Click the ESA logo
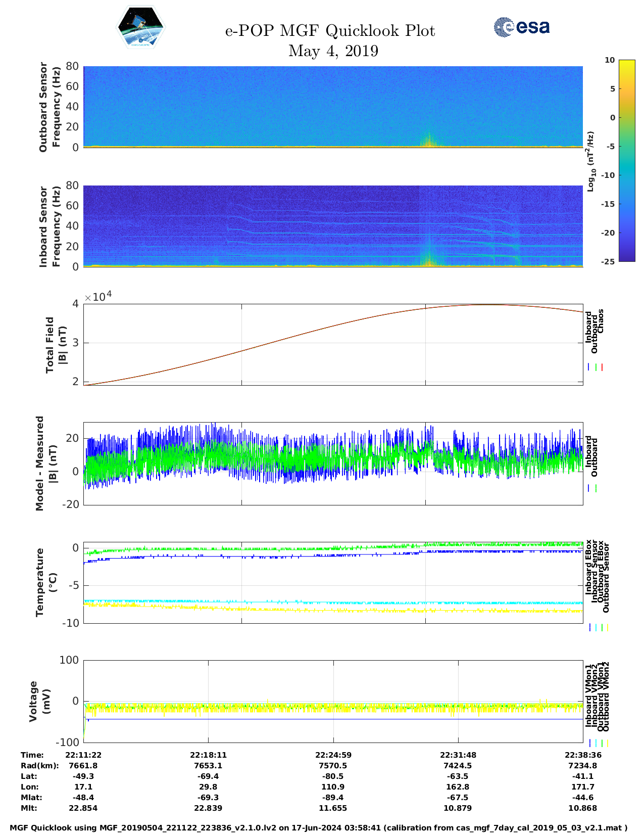Image resolution: width=644 pixels, height=834 pixels. (x=522, y=27)
